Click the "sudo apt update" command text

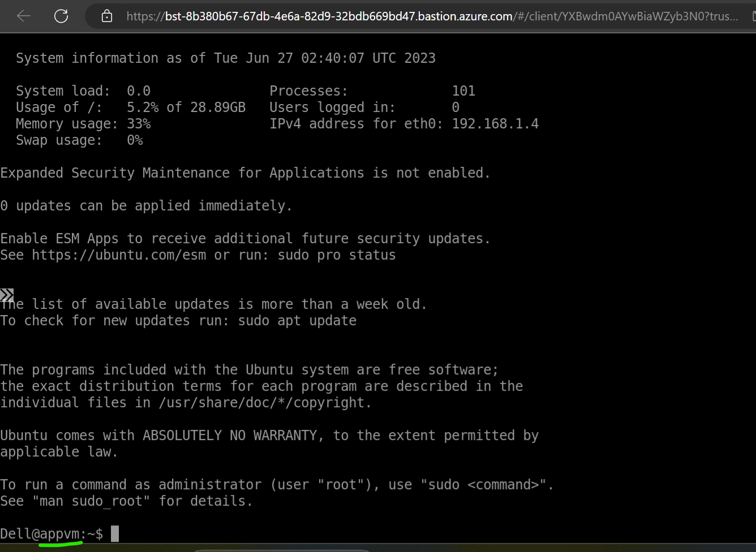297,321
